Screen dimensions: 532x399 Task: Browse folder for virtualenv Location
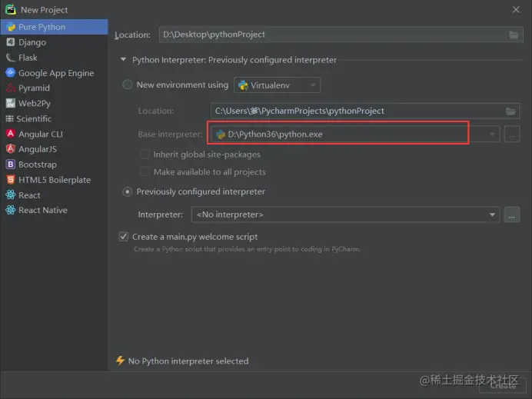510,111
